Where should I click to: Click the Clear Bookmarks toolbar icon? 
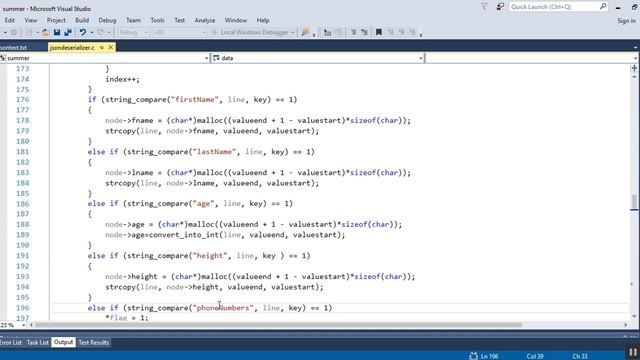412,32
